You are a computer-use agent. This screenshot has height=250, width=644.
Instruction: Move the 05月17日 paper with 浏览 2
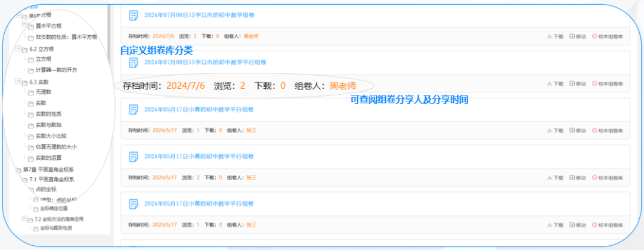(577, 178)
